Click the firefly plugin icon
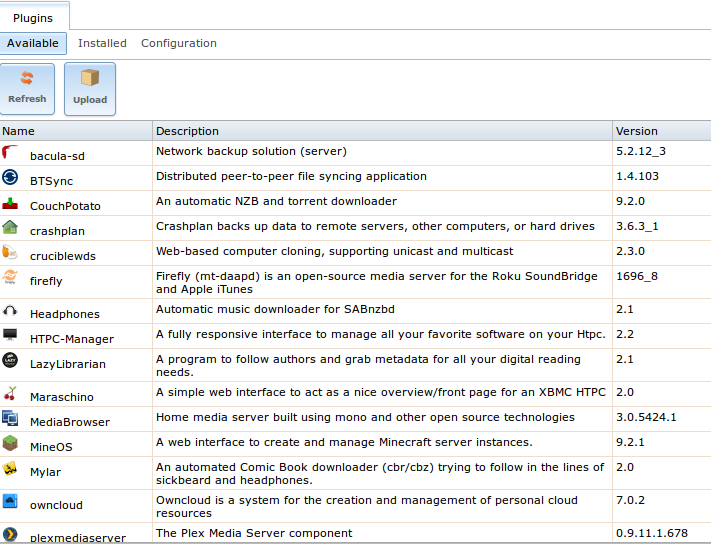Viewport: 711px width, 544px height. point(10,278)
